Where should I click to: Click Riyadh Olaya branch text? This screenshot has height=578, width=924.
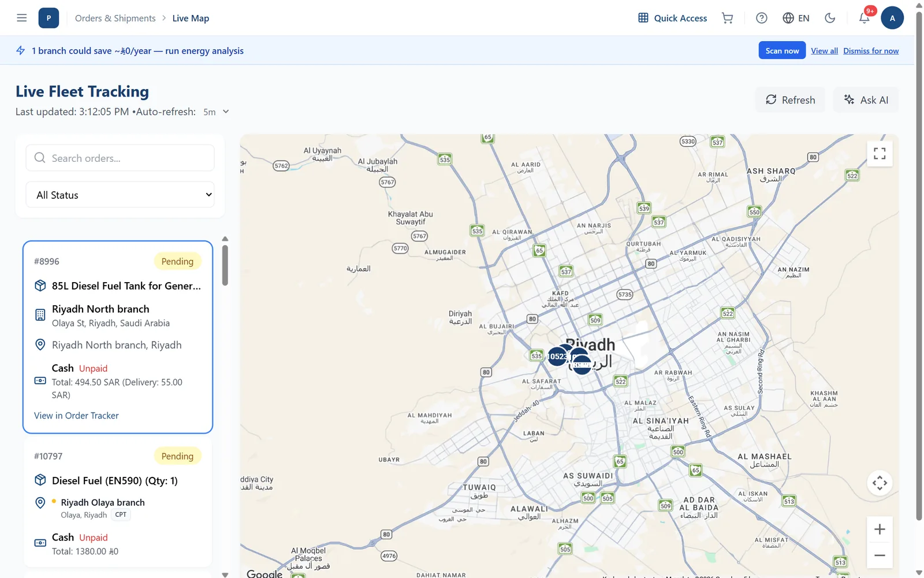(x=103, y=502)
